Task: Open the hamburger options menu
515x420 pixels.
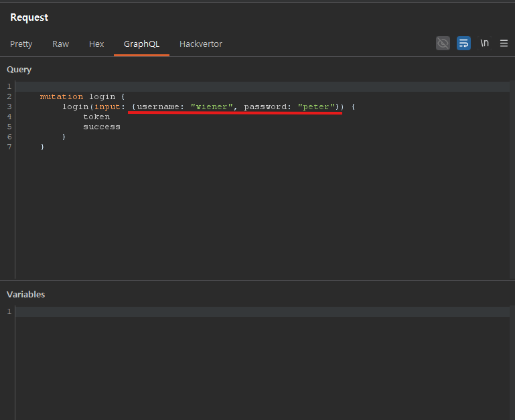Action: (504, 44)
